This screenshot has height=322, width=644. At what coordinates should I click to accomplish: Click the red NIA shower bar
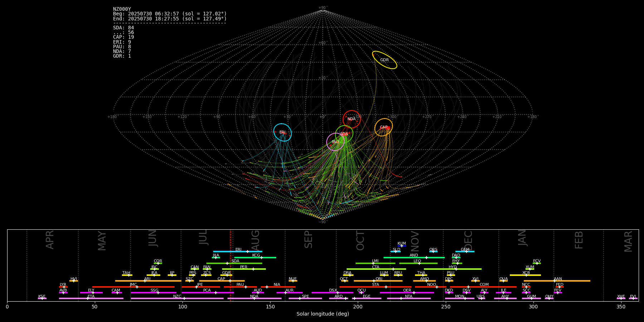click(278, 287)
